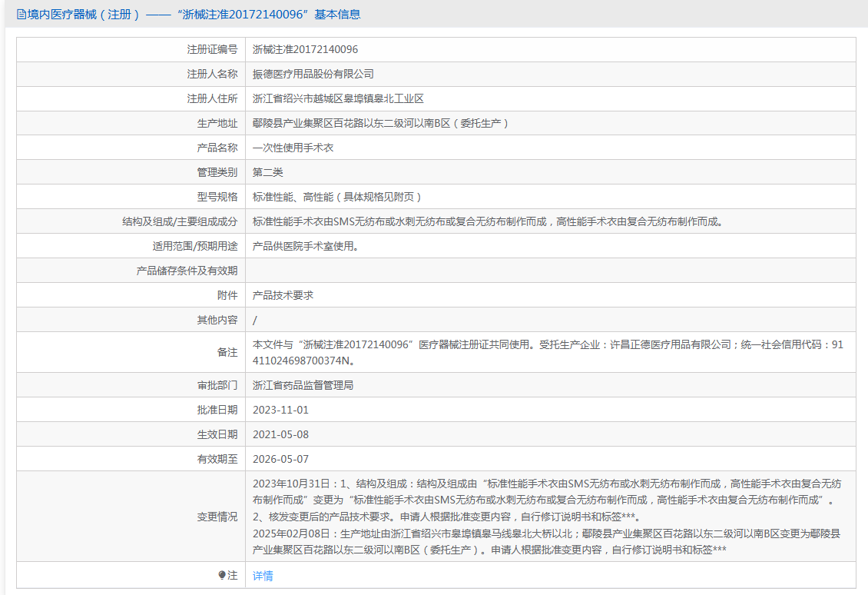Open the 详情 link
This screenshot has width=868, height=595.
click(x=263, y=576)
